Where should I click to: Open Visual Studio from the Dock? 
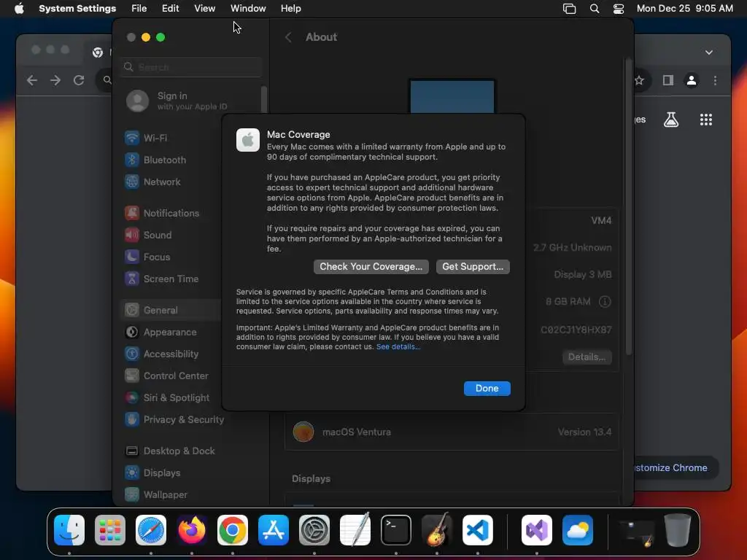click(537, 530)
